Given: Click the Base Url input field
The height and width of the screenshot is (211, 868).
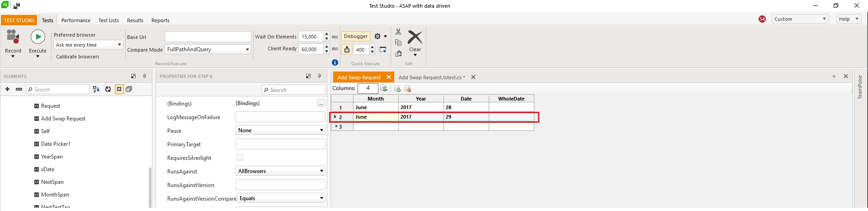Looking at the screenshot, I should (x=208, y=37).
